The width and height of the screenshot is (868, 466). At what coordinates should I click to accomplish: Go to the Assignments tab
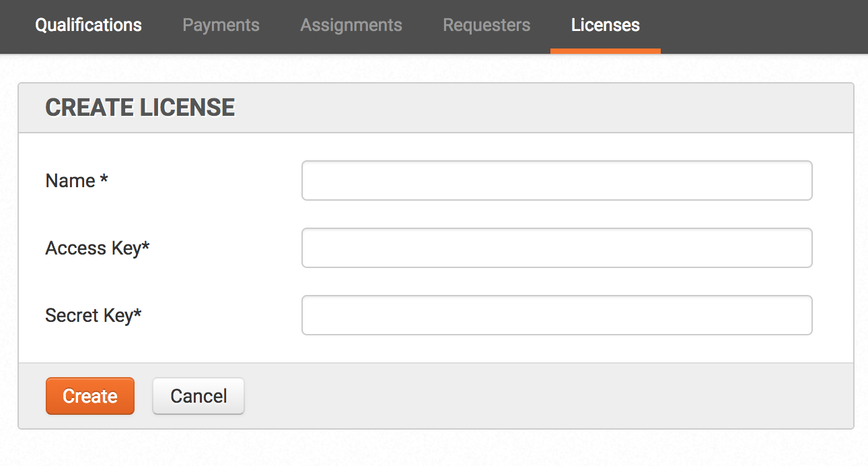(351, 26)
